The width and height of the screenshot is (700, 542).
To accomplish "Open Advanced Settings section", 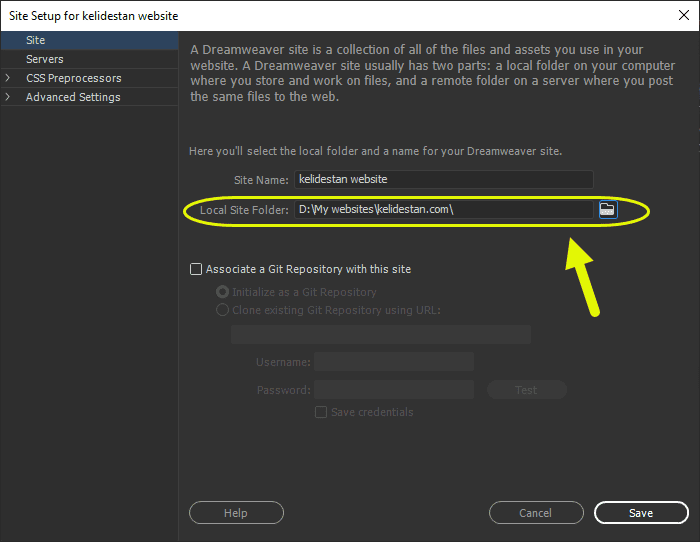I will (73, 97).
